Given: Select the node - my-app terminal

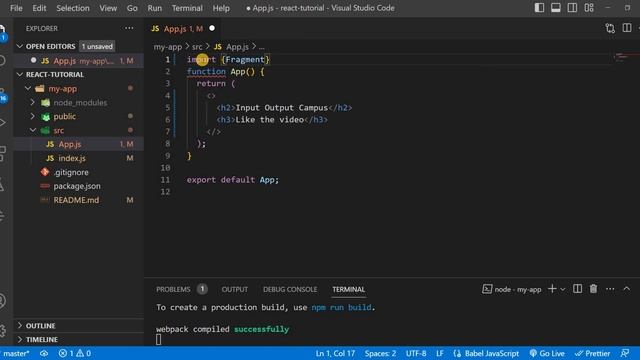Looking at the screenshot, I should coord(512,289).
